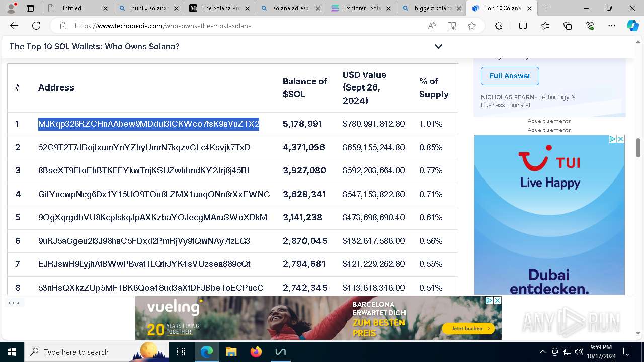Click USD value $659,155,244.80

(373, 147)
